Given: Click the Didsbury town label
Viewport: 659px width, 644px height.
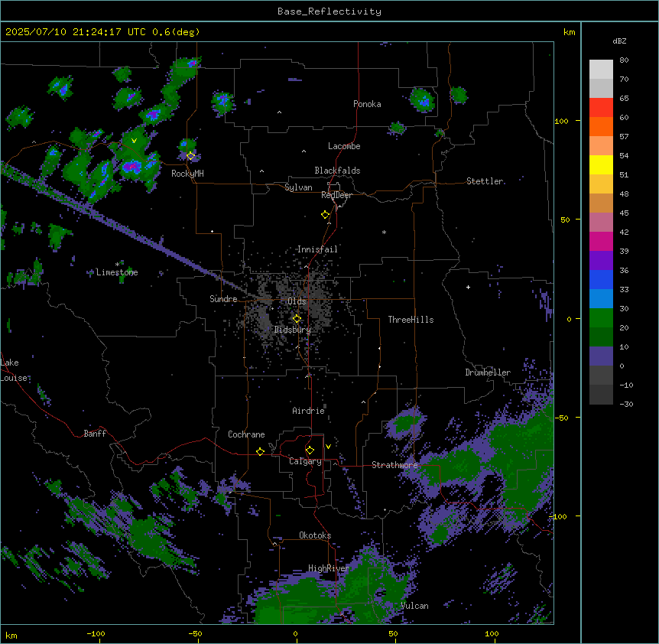Looking at the screenshot, I should [x=292, y=330].
